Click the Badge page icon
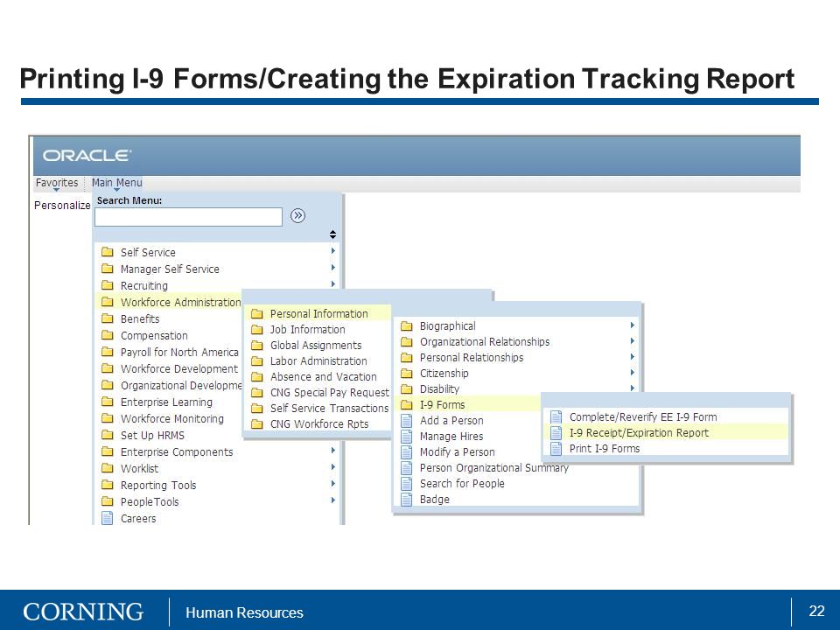Viewport: 840px width, 630px height. click(x=407, y=500)
